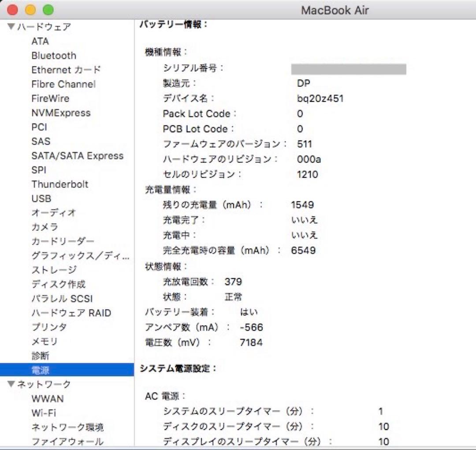Click the manufacturer value DP
Screen dimensions: 476x450
tap(304, 83)
